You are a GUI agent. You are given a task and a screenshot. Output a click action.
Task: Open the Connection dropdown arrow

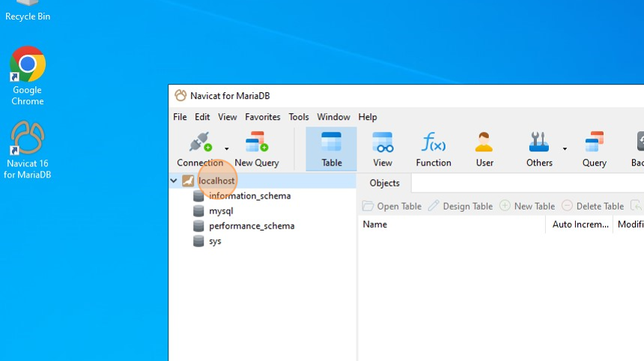click(227, 149)
